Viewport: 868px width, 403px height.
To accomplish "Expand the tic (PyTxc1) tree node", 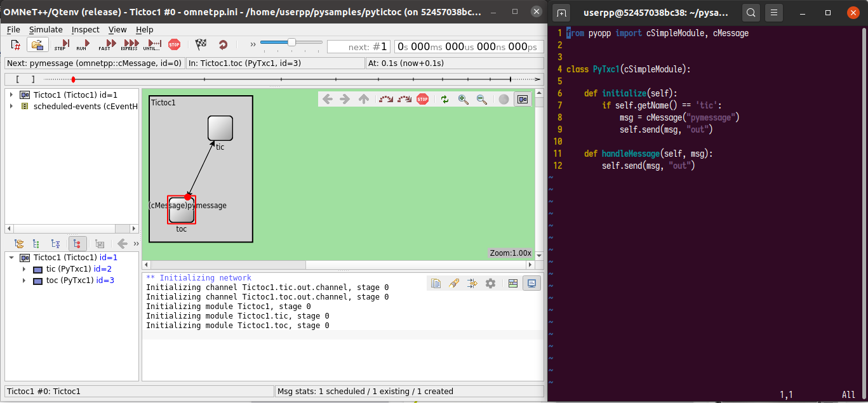I will coord(24,269).
